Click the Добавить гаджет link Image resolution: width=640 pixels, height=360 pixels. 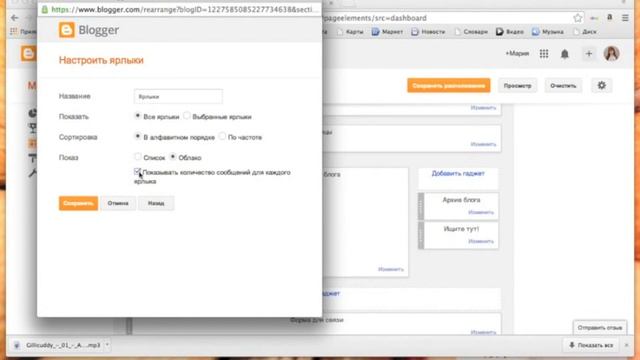click(458, 173)
